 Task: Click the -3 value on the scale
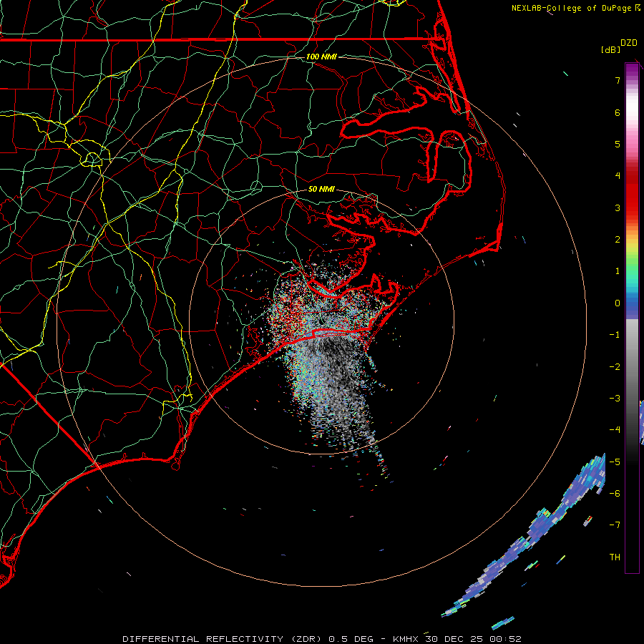coord(615,399)
